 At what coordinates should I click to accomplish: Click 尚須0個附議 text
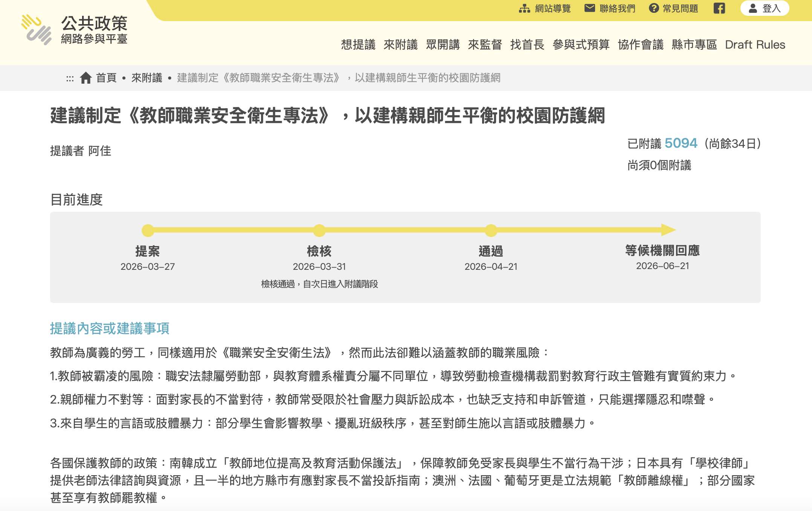click(659, 165)
